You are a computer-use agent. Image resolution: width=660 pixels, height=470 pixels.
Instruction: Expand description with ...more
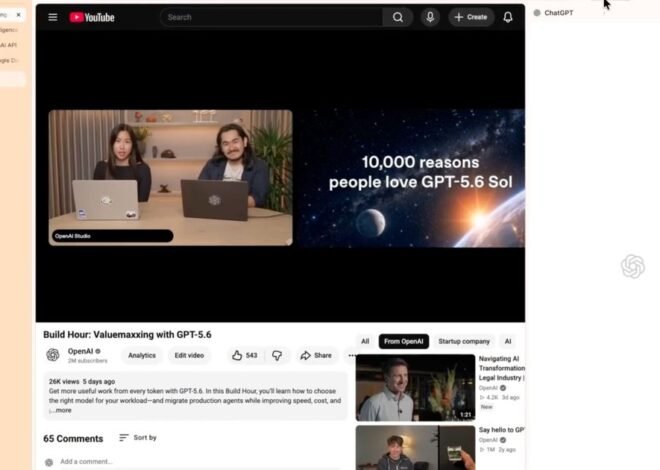point(61,410)
